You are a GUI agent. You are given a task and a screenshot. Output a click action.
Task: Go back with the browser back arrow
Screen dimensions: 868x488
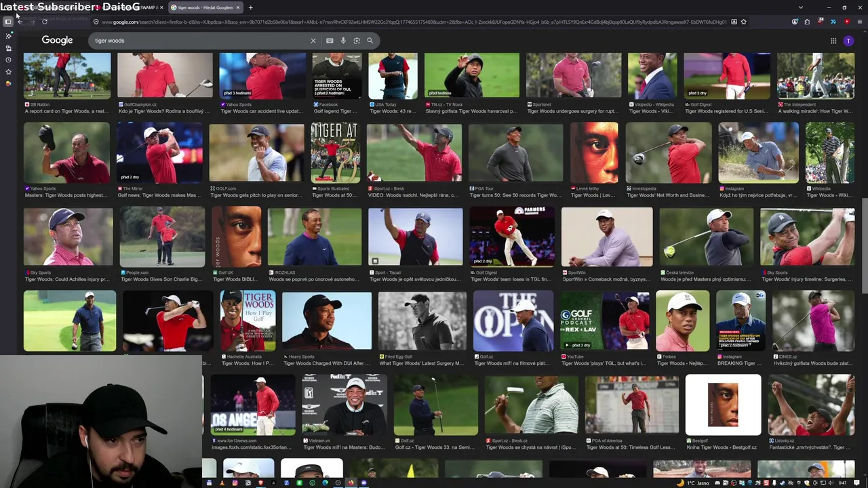20,22
